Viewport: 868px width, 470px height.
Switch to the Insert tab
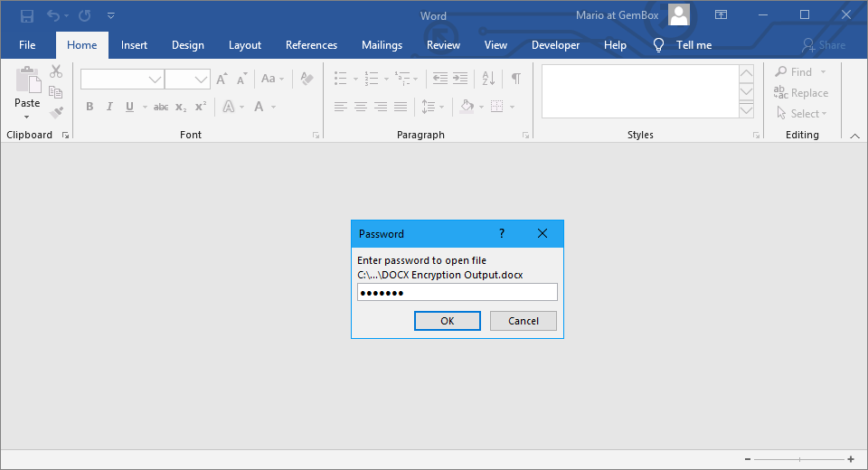click(x=134, y=45)
